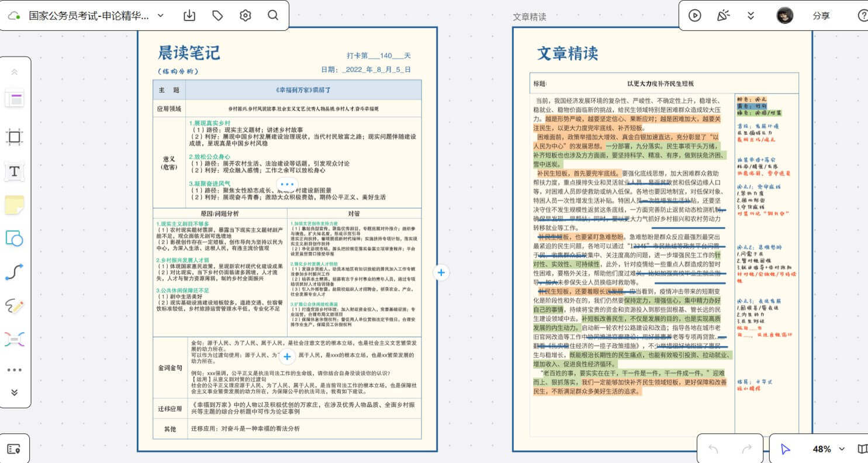
Task: Click the 原因/问题分析 column header
Action: pos(219,213)
